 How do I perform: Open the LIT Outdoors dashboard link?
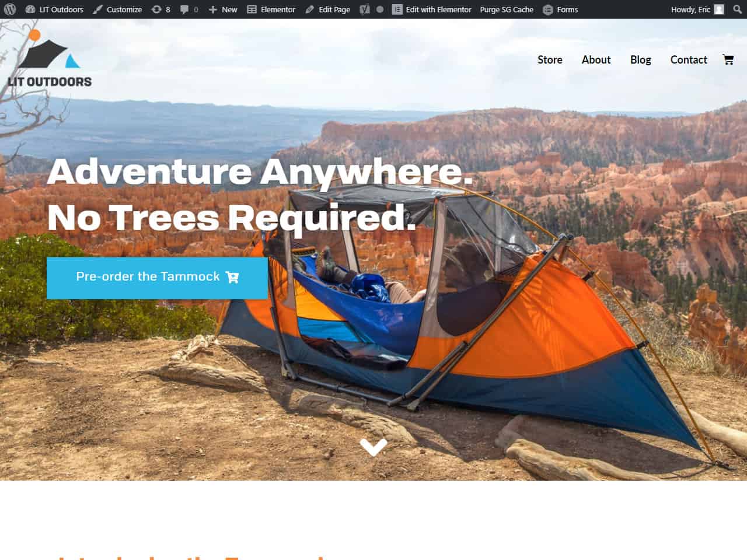click(x=54, y=9)
